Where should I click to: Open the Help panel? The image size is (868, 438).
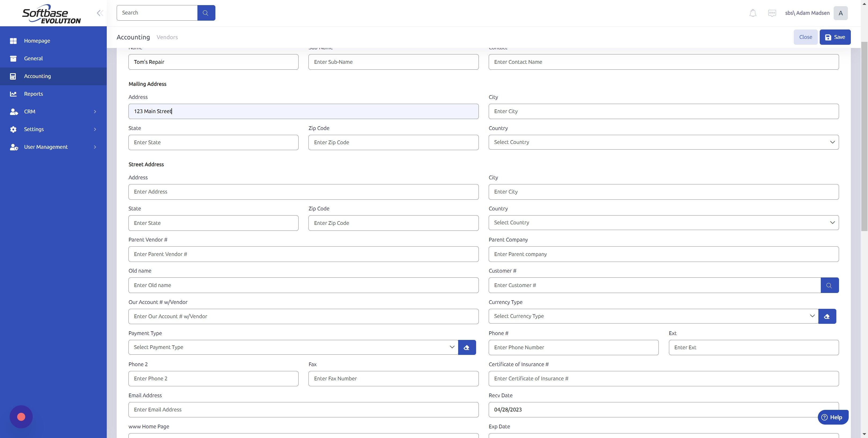(x=833, y=417)
